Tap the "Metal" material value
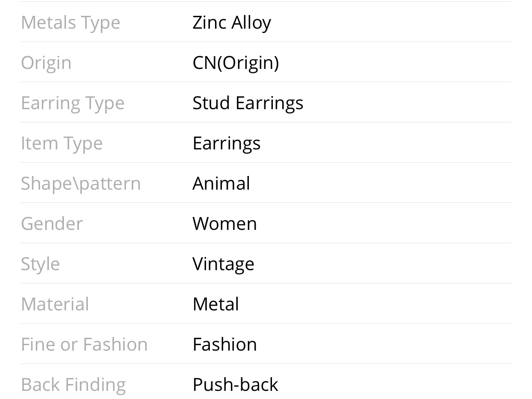 [x=215, y=304]
